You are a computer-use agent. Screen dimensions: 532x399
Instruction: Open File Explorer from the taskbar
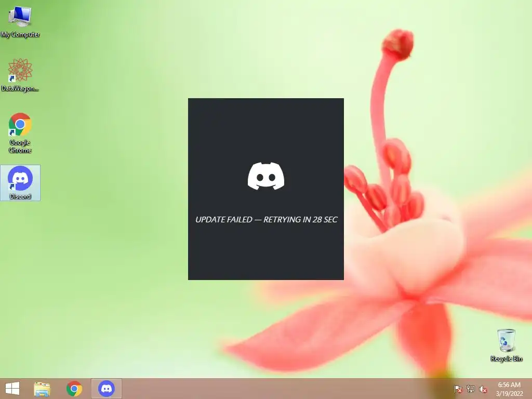(x=42, y=389)
